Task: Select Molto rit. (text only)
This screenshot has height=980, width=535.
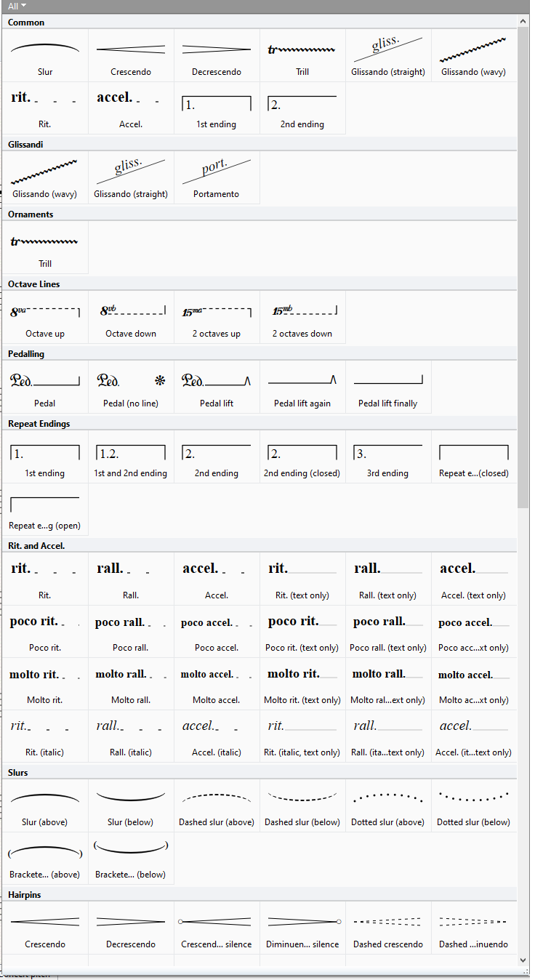Action: coord(302,683)
